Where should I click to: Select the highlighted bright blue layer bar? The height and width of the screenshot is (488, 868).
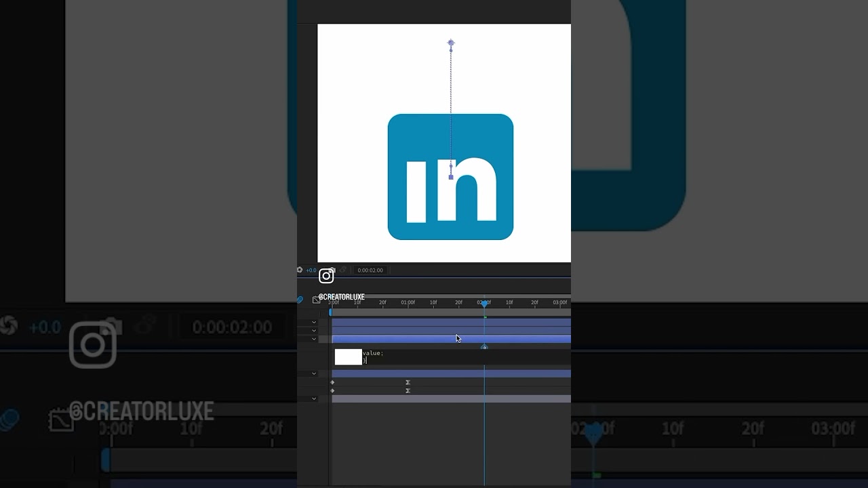(451, 339)
